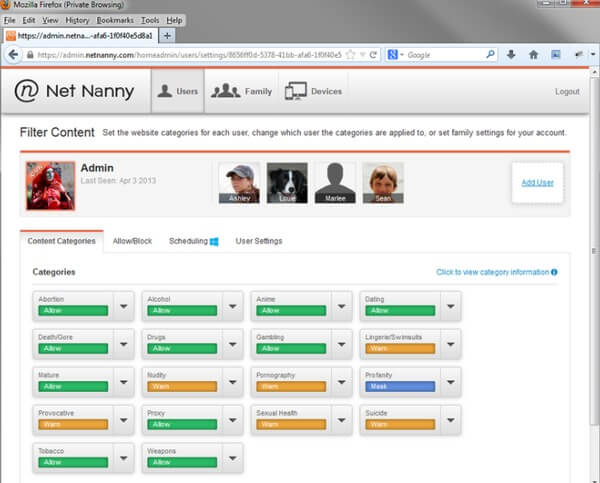Click the padlock icon in the address bar
The height and width of the screenshot is (483, 600).
30,55
